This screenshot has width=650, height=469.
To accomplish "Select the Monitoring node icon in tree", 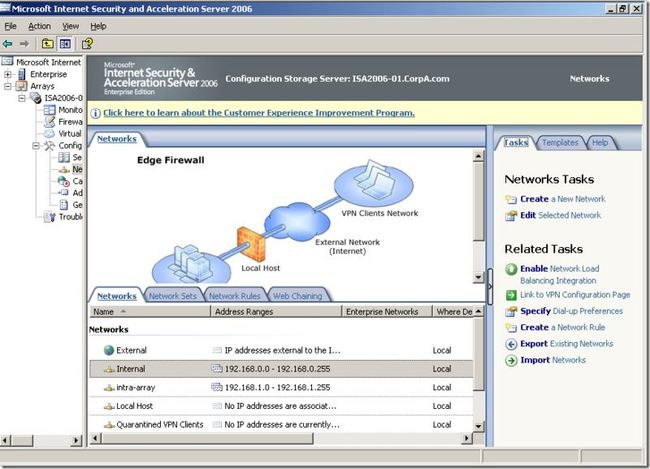I will [50, 110].
